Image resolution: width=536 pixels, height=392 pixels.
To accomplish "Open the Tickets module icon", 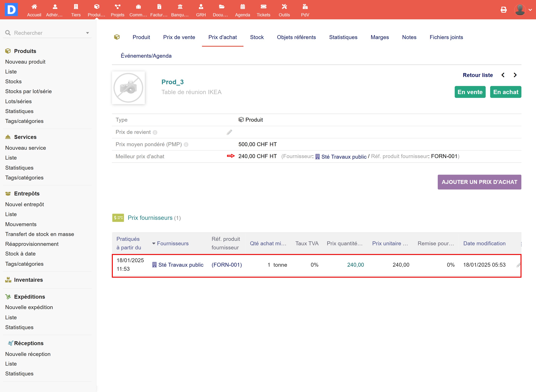I will 263,7.
